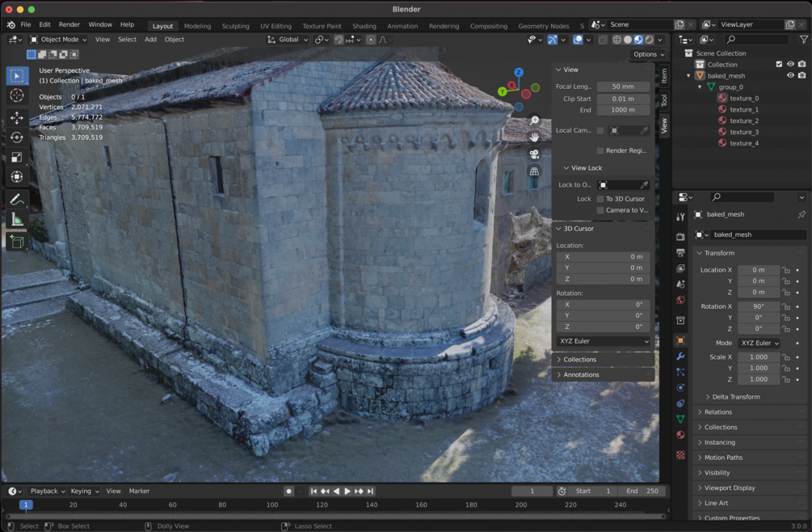
Task: Click the timeline frame 1 marker
Action: pos(25,505)
